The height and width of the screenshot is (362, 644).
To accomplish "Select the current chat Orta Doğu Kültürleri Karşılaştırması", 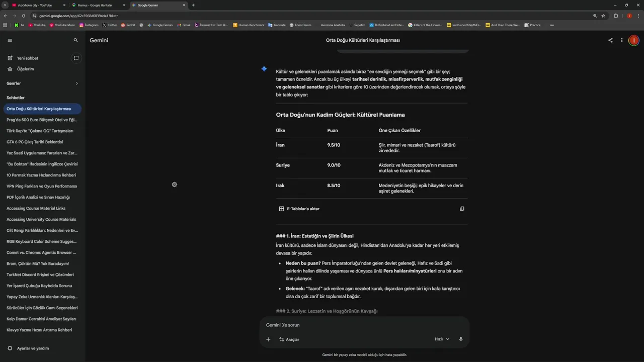I will 42,109.
